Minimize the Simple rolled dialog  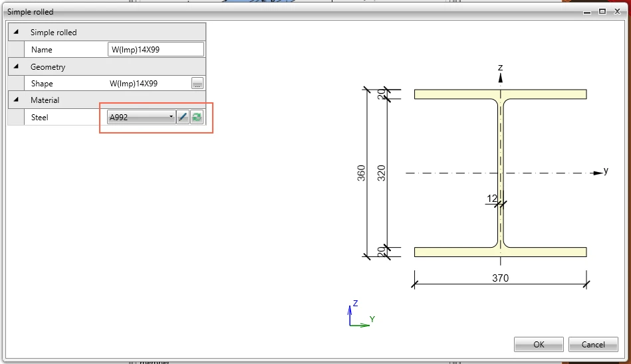[587, 12]
